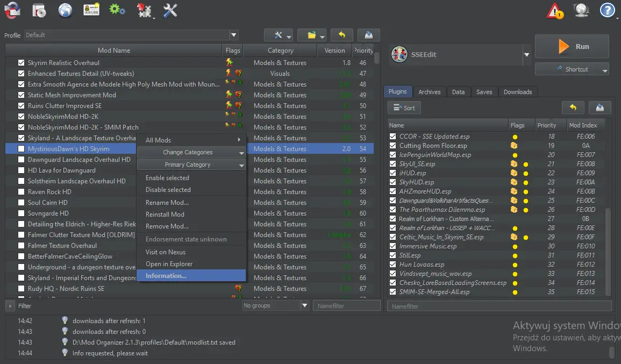
Task: Click the flag icon of Cutting Room Floor.esp
Action: (x=513, y=145)
